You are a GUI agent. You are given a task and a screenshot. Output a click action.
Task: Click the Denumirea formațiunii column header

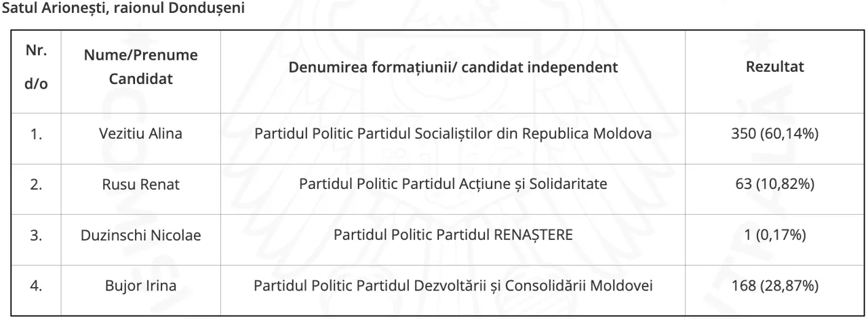[x=452, y=68]
